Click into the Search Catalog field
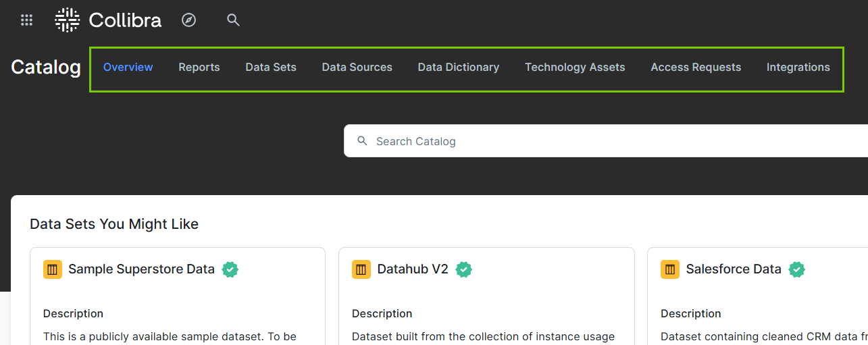Screen dimensions: 868x345 point(606,141)
